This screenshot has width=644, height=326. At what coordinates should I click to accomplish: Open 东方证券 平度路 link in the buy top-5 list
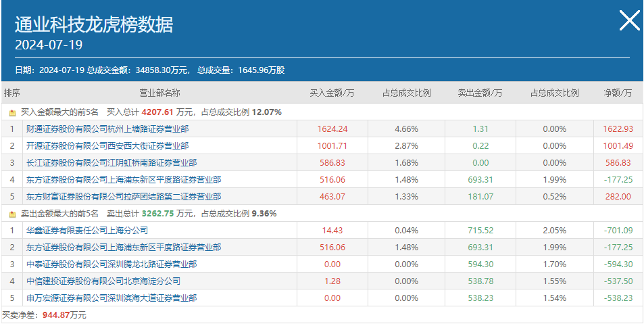pos(124,180)
